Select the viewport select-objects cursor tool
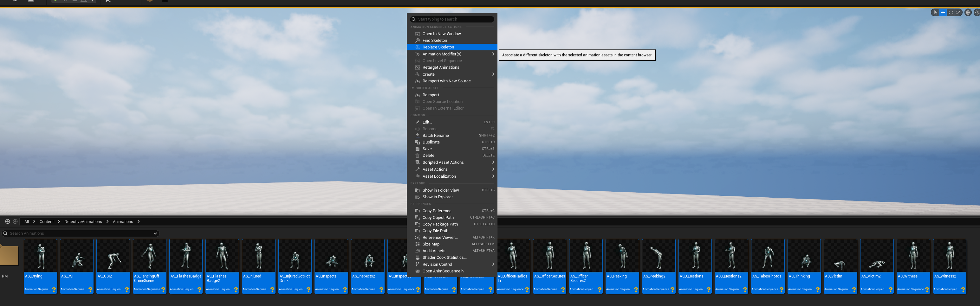The height and width of the screenshot is (306, 980). (936, 13)
